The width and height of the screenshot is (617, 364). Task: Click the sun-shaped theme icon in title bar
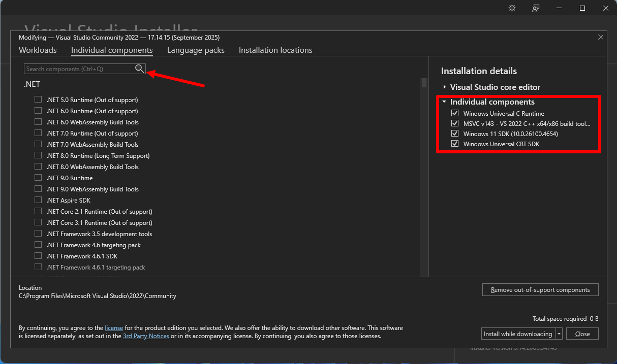512,8
